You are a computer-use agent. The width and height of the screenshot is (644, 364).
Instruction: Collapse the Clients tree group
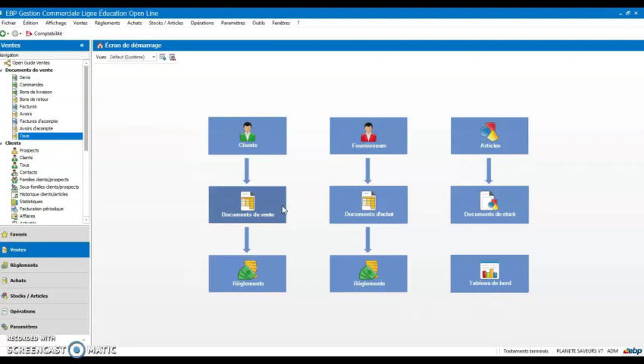[x=2, y=143]
